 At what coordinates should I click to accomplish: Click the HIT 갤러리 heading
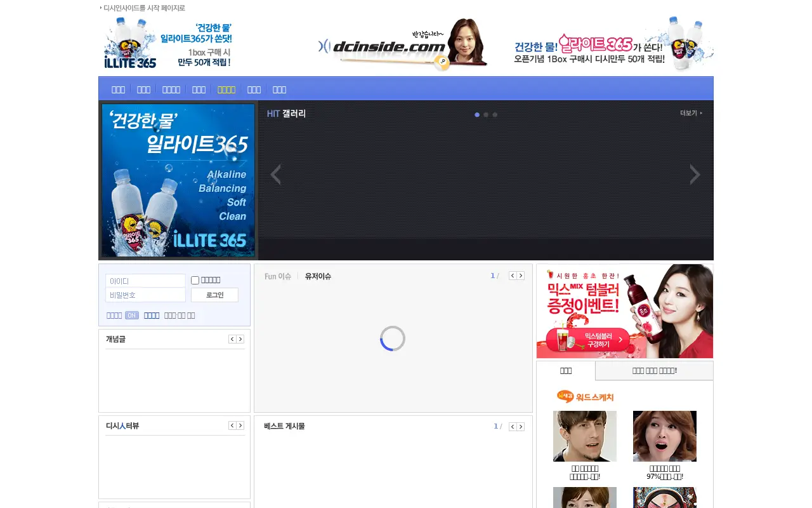click(x=286, y=114)
